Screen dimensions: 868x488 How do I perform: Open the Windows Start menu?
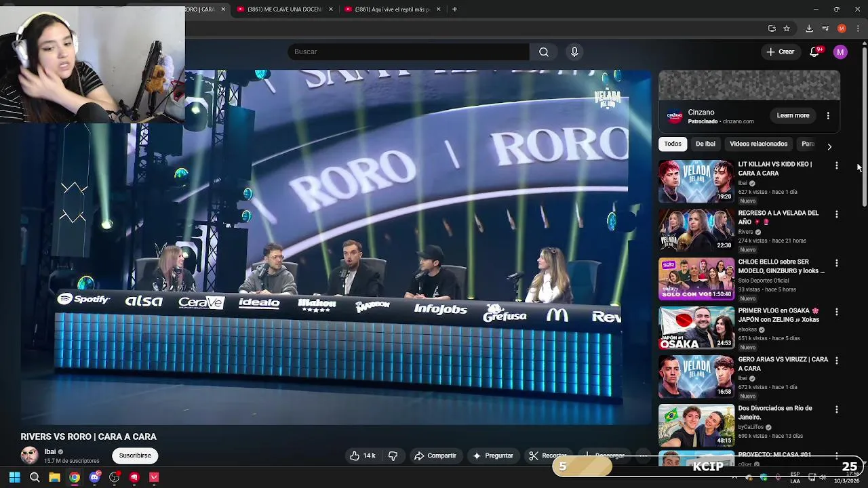14,477
